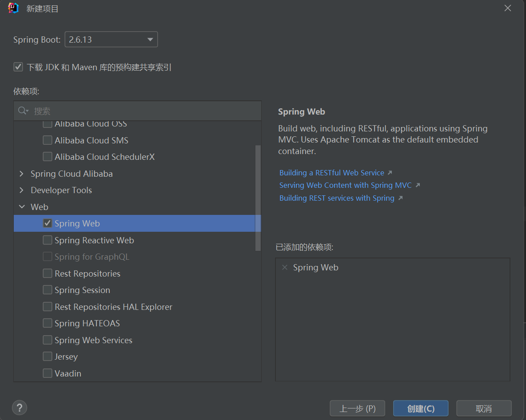The width and height of the screenshot is (526, 420).
Task: Click the help question mark icon
Action: 20,408
